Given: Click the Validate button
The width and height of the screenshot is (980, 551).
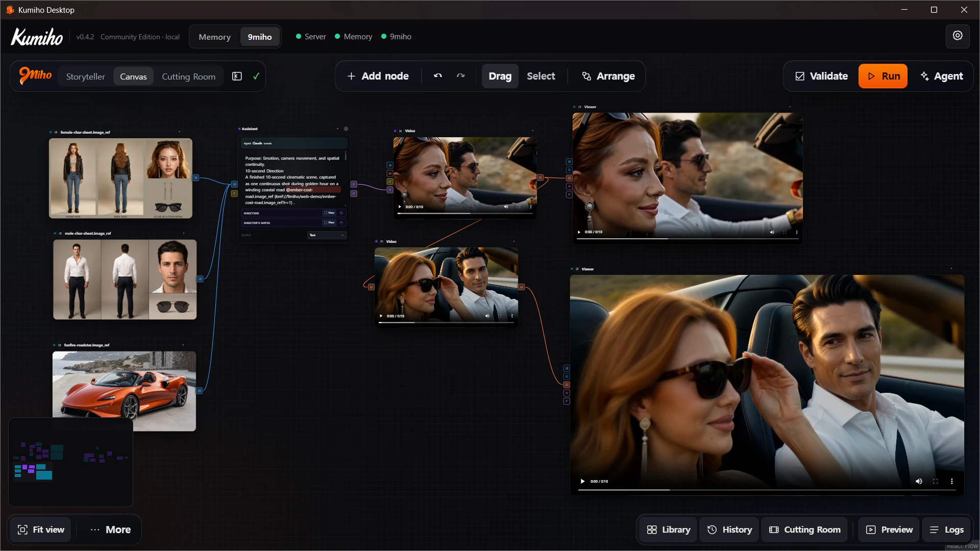Looking at the screenshot, I should point(821,76).
